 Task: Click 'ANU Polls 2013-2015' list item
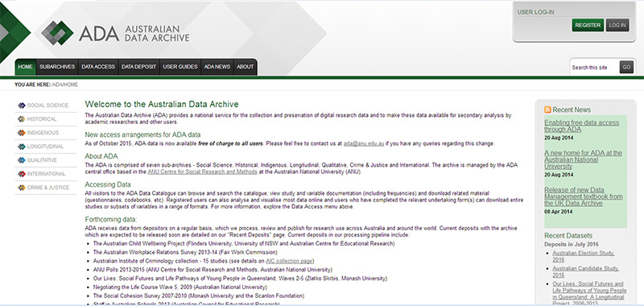point(213,270)
